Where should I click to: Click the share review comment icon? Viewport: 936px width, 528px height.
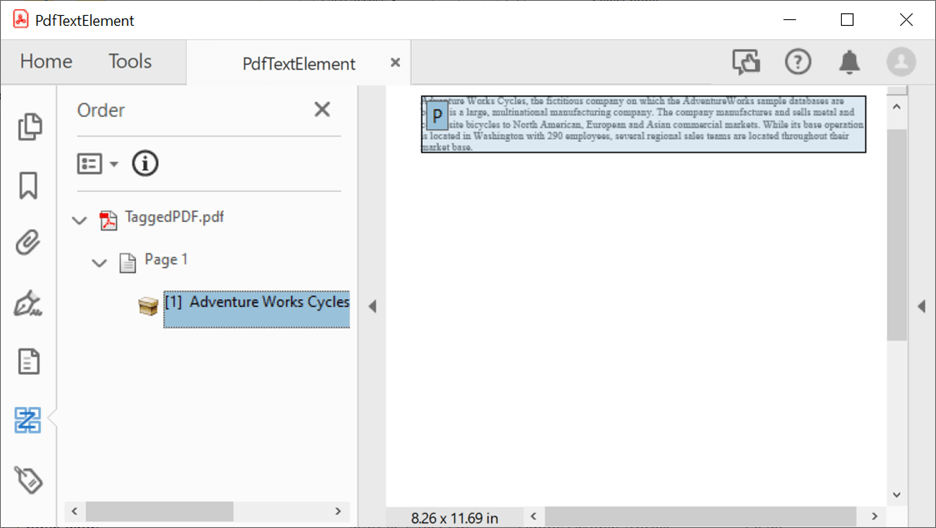click(746, 62)
